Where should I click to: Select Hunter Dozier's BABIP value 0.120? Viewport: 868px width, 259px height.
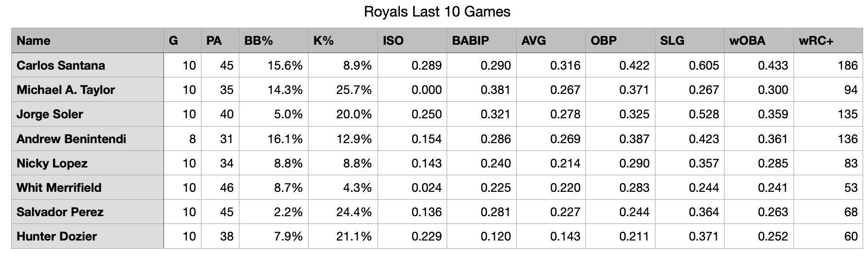495,236
